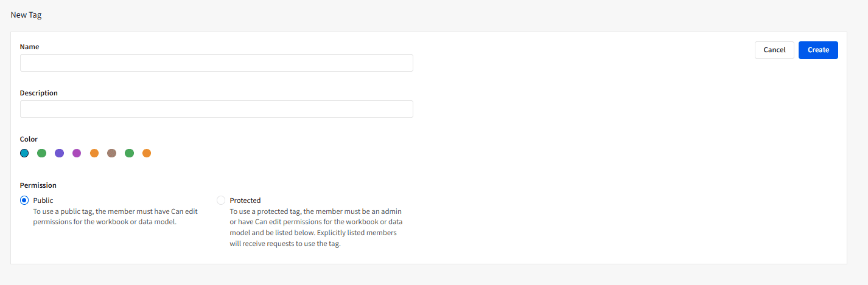The image size is (868, 285).
Task: Focus the Description input field
Action: tap(217, 109)
